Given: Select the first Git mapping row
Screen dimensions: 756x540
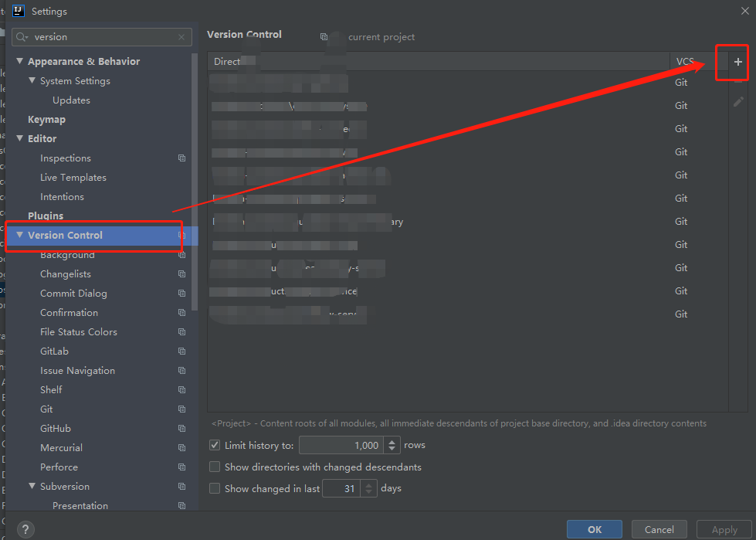Looking at the screenshot, I should pos(468,83).
